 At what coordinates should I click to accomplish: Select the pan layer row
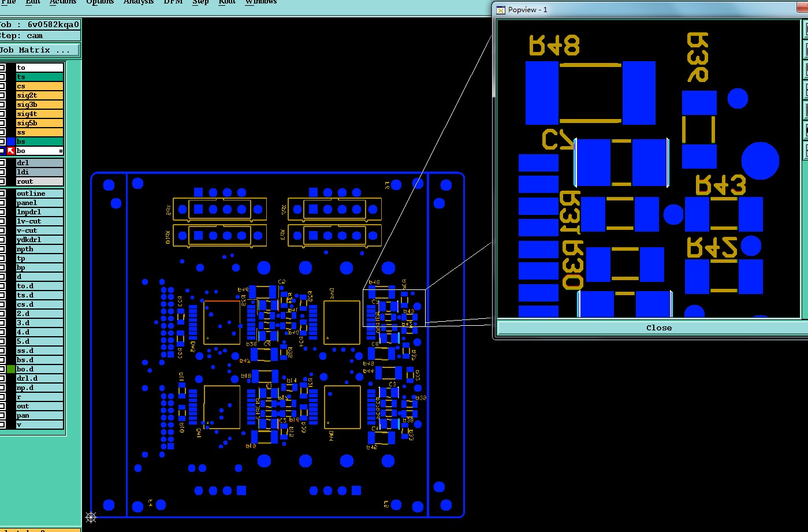tap(39, 415)
